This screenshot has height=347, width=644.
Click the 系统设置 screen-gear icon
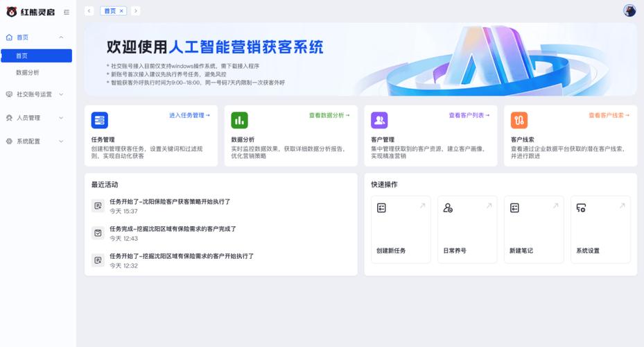coord(581,208)
